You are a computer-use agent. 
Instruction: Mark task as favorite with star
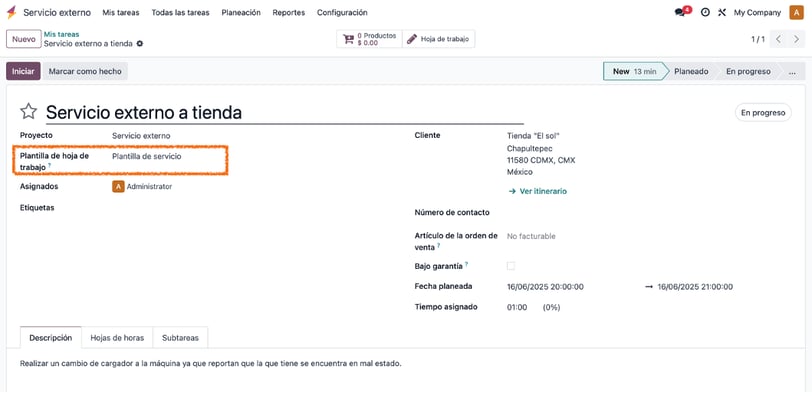tap(28, 111)
